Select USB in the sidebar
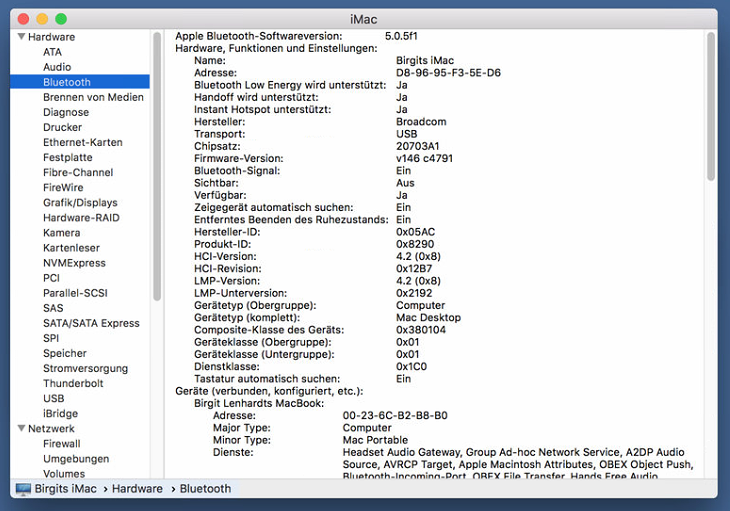The width and height of the screenshot is (730, 511). 54,398
